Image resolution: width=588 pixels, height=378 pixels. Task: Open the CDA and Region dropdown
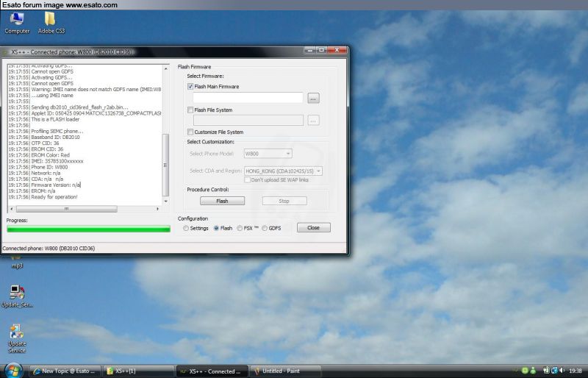(x=283, y=171)
